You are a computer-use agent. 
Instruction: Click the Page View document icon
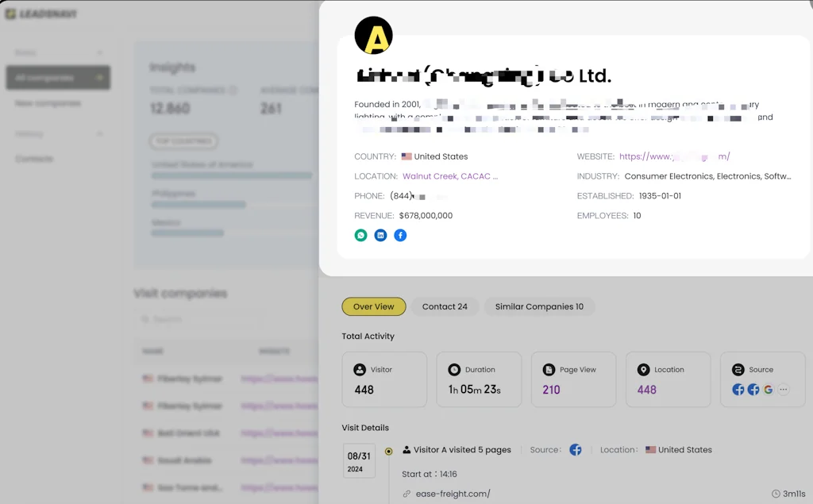coord(548,369)
